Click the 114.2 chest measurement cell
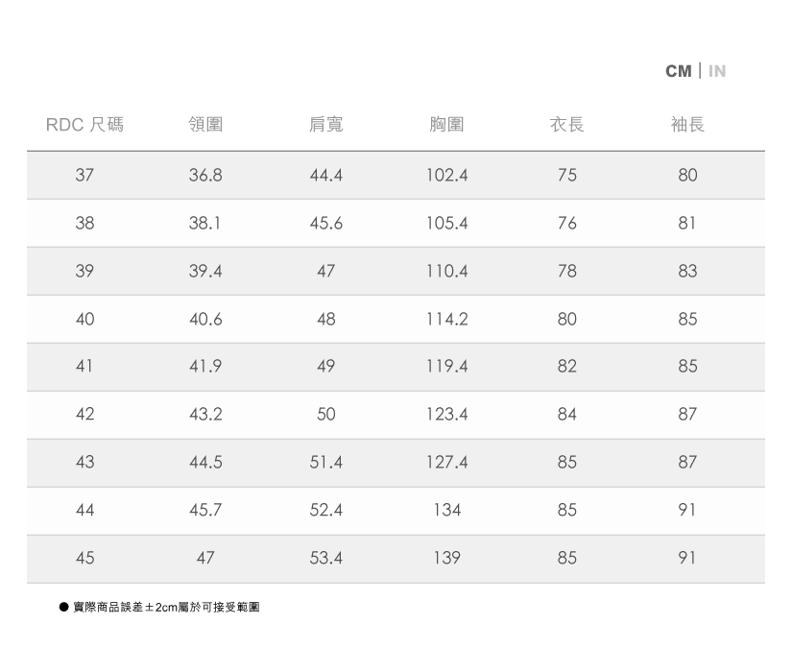 pos(446,319)
